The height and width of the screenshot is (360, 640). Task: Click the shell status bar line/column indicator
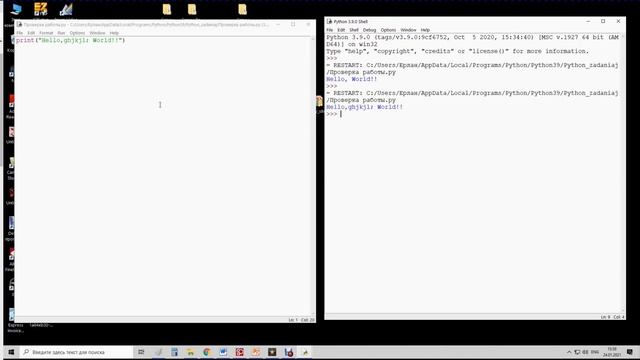point(612,317)
